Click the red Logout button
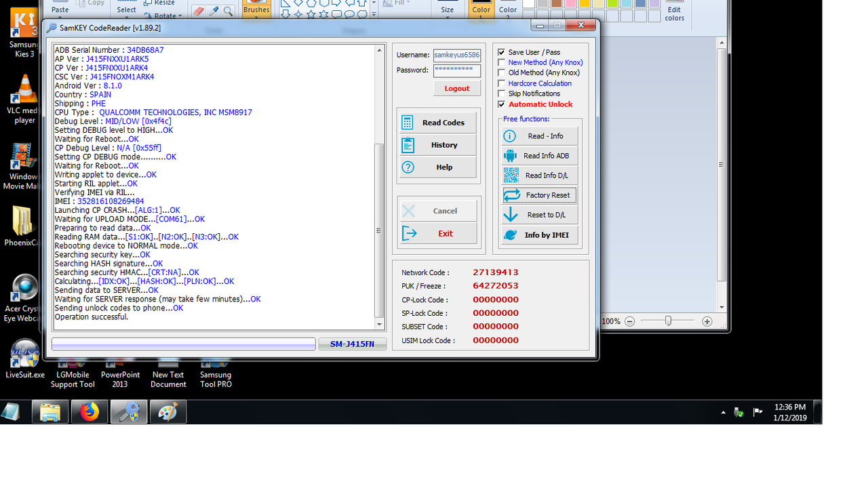The width and height of the screenshot is (868, 488). pyautogui.click(x=457, y=88)
